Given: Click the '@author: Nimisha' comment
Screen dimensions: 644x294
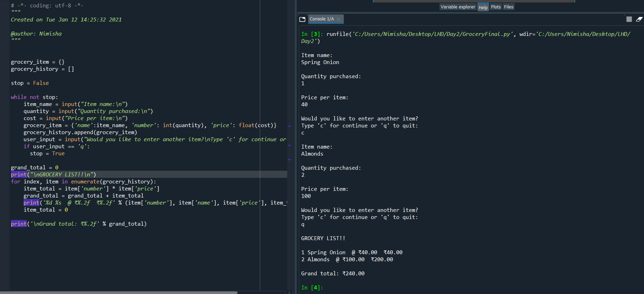Looking at the screenshot, I should (x=36, y=34).
